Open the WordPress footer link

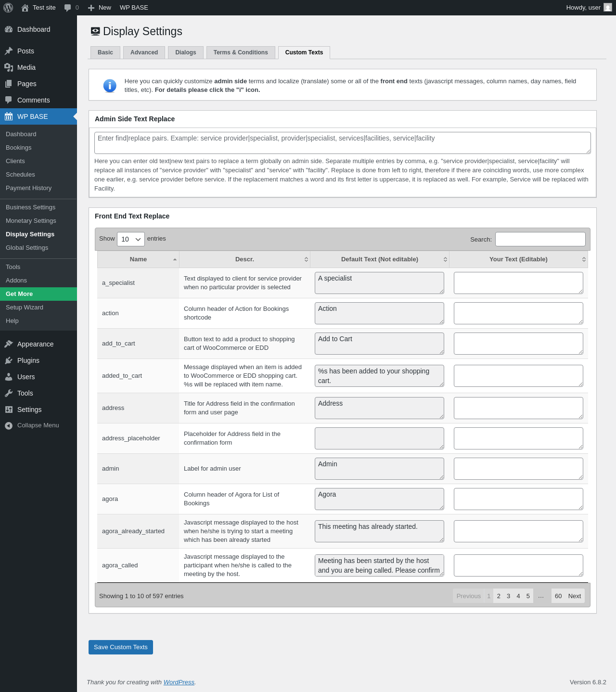coord(179,682)
